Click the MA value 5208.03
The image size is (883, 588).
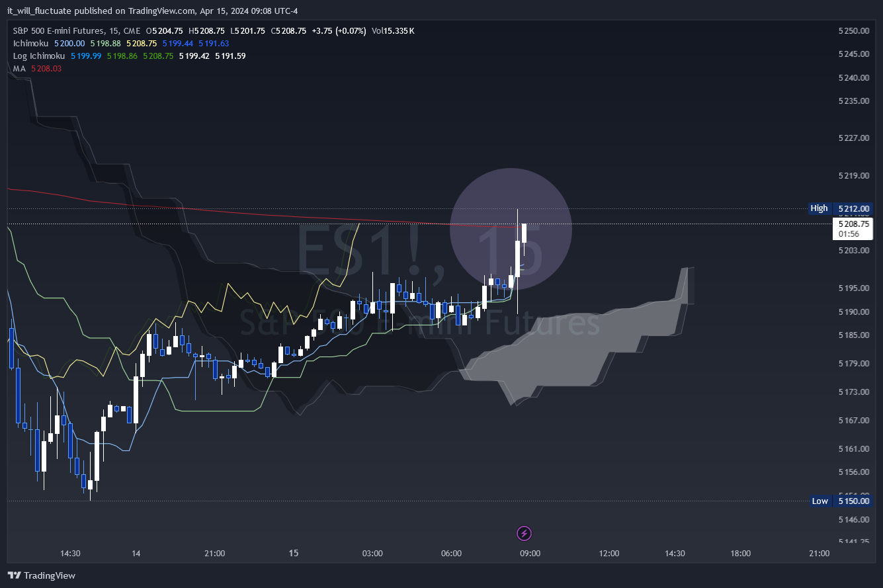46,69
